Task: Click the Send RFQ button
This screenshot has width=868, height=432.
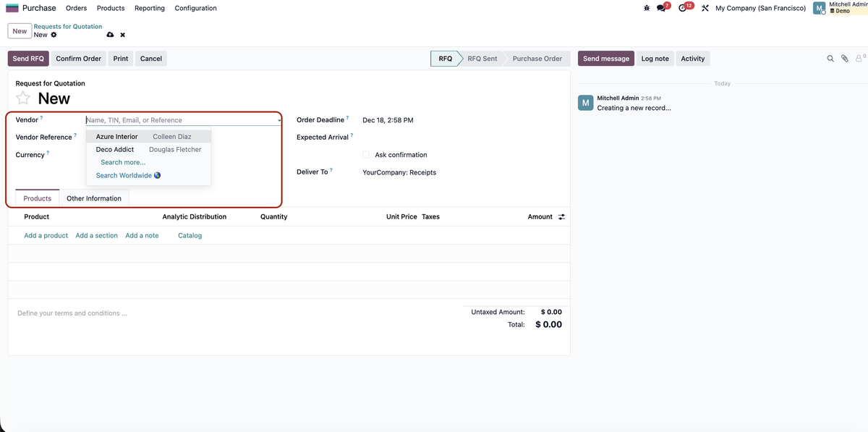Action: pyautogui.click(x=27, y=58)
